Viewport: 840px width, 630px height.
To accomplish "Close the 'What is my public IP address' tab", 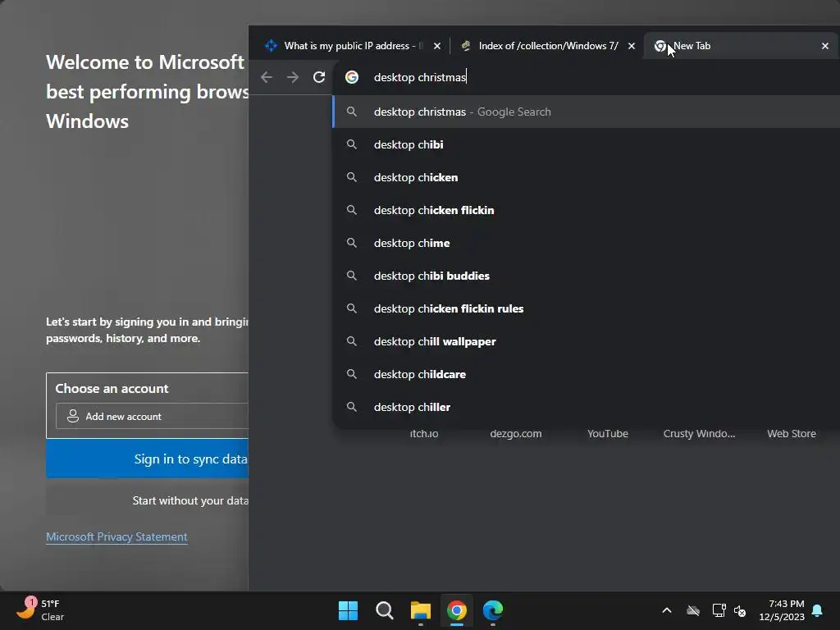I will tap(437, 46).
